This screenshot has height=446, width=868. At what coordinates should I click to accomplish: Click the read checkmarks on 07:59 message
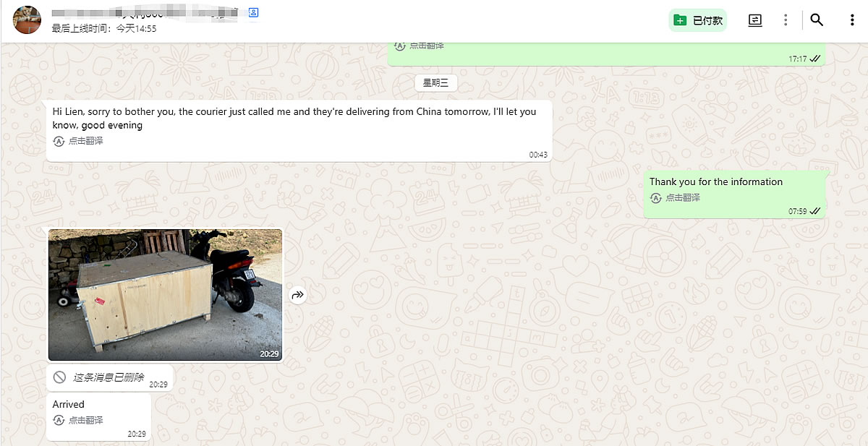815,211
